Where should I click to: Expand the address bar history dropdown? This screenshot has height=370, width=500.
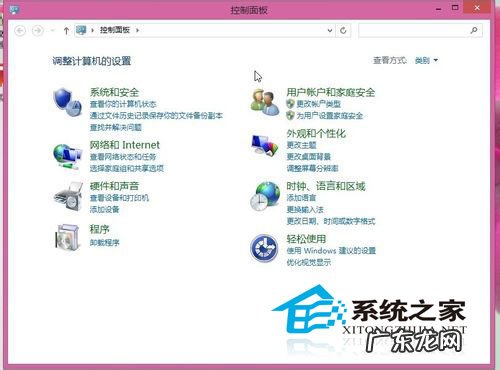click(330, 30)
